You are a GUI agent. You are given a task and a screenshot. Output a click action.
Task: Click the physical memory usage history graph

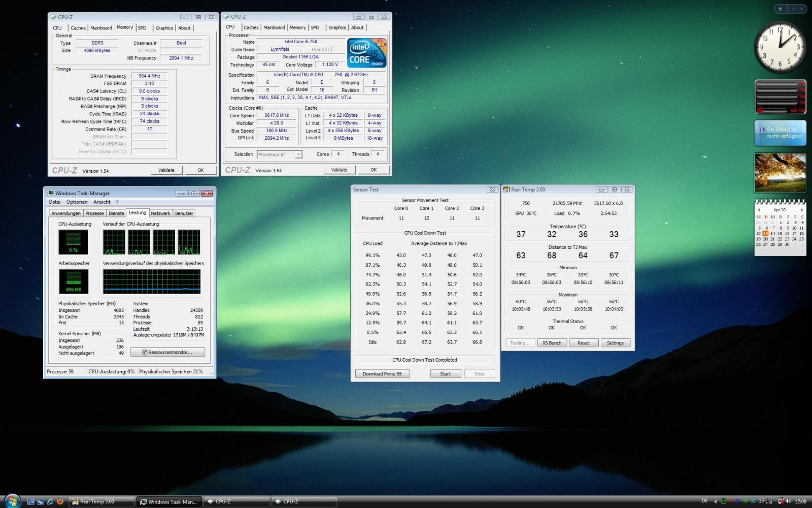coord(152,281)
